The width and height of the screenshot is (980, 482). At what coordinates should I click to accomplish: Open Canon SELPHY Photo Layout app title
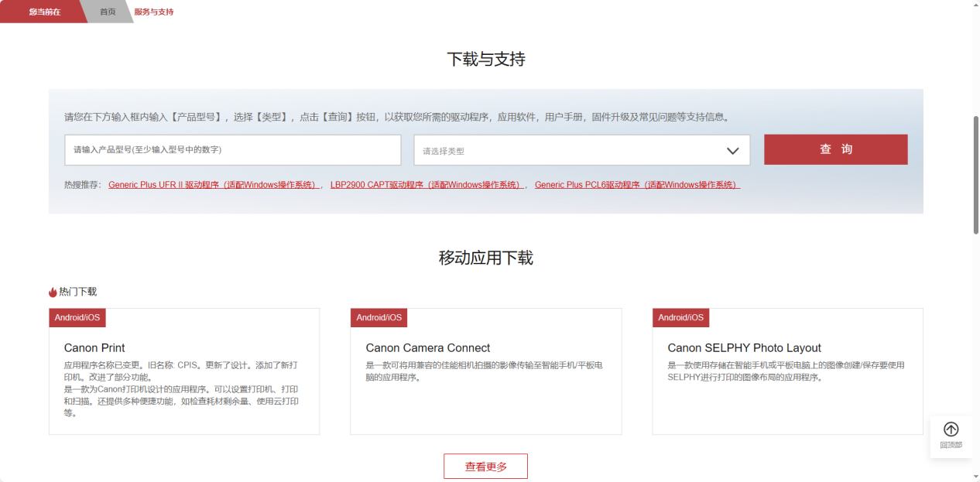(x=744, y=348)
